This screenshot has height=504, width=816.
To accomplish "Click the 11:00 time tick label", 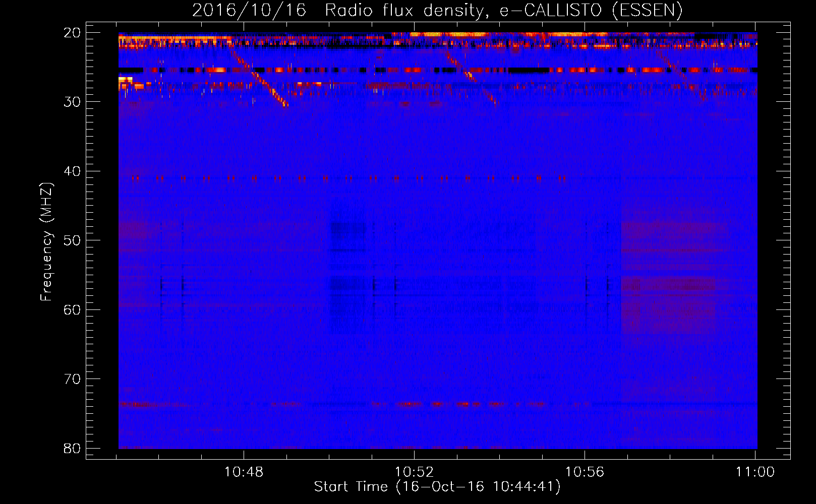I will [x=755, y=472].
